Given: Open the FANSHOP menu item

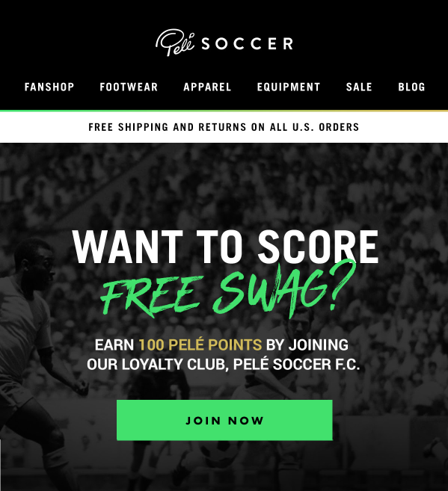Looking at the screenshot, I should (49, 87).
